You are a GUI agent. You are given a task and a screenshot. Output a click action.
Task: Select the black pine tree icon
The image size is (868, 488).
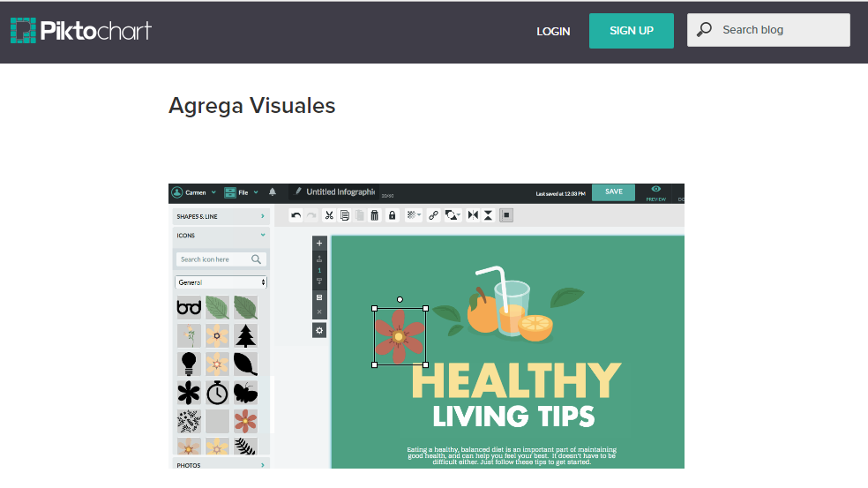click(245, 335)
